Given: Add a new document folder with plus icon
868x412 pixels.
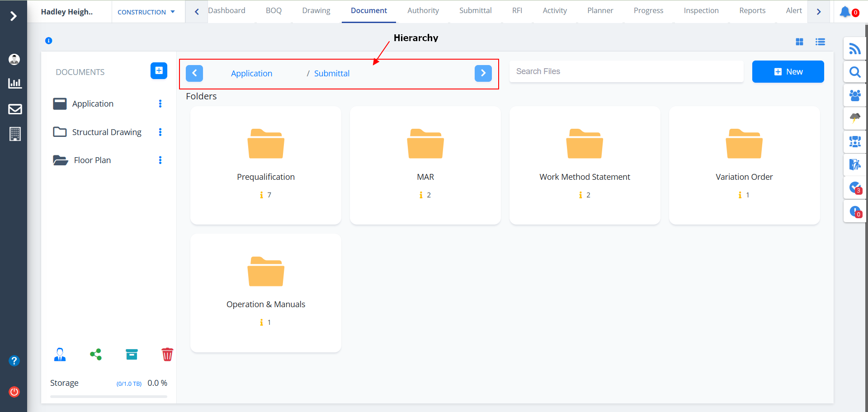Looking at the screenshot, I should pos(159,71).
